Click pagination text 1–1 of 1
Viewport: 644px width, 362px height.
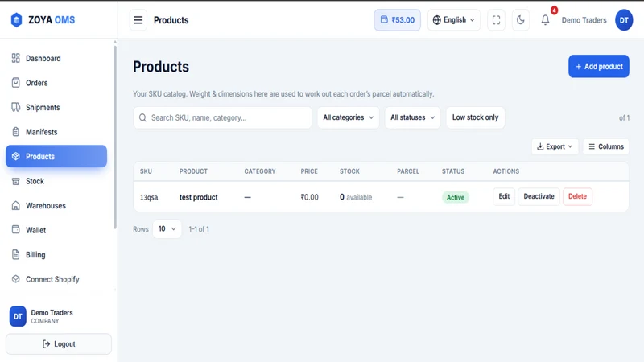coord(199,229)
